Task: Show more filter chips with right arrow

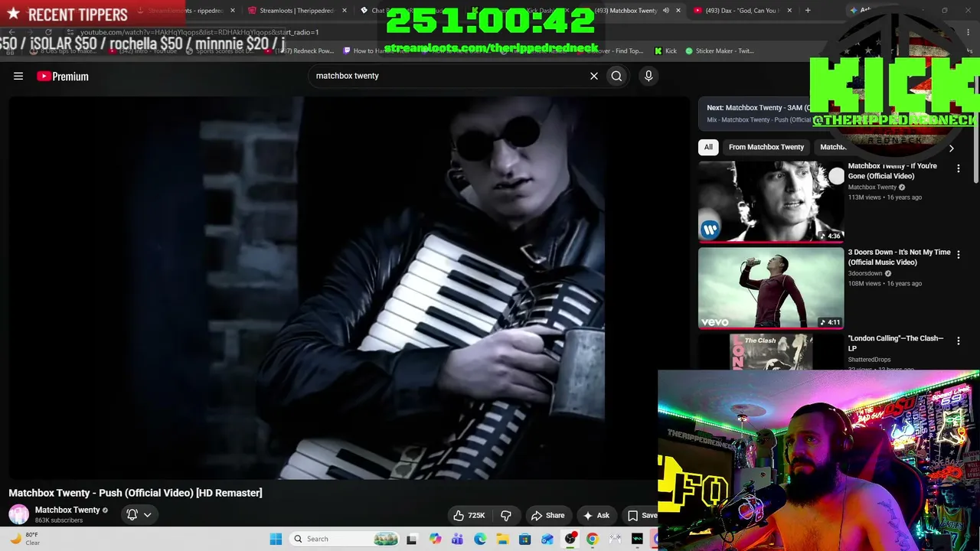Action: [x=951, y=148]
